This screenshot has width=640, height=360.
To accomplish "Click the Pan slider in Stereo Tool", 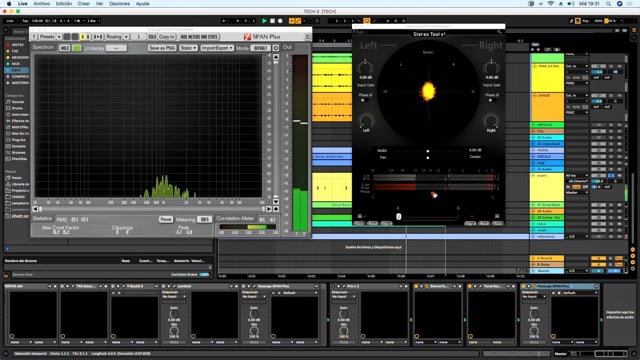I will pos(427,157).
